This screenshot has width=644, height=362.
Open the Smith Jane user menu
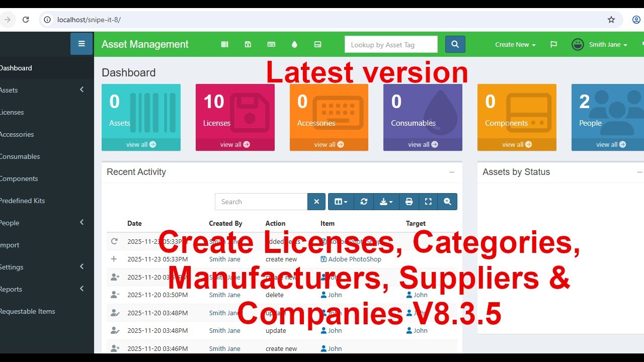[x=600, y=44]
